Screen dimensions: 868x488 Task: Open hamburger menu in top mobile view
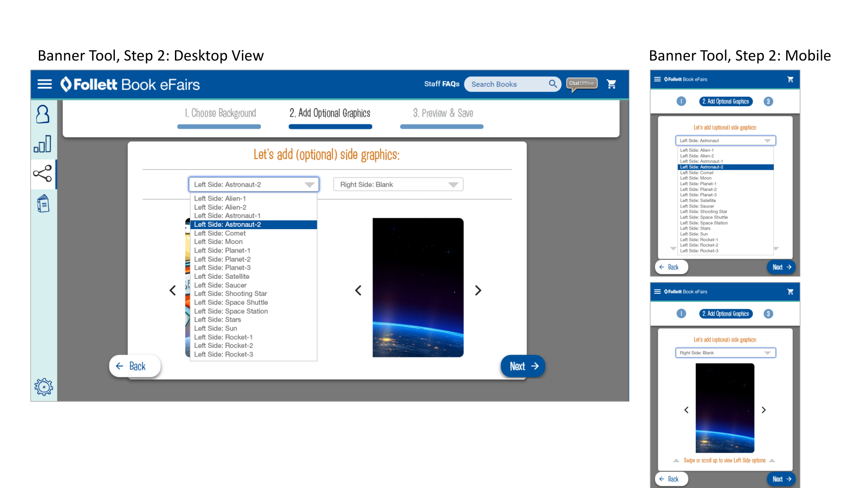click(x=657, y=79)
